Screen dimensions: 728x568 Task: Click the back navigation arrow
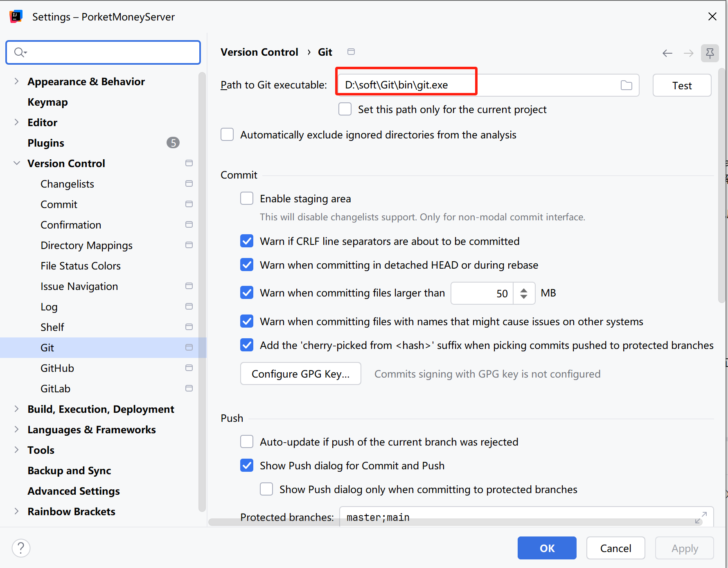point(667,53)
